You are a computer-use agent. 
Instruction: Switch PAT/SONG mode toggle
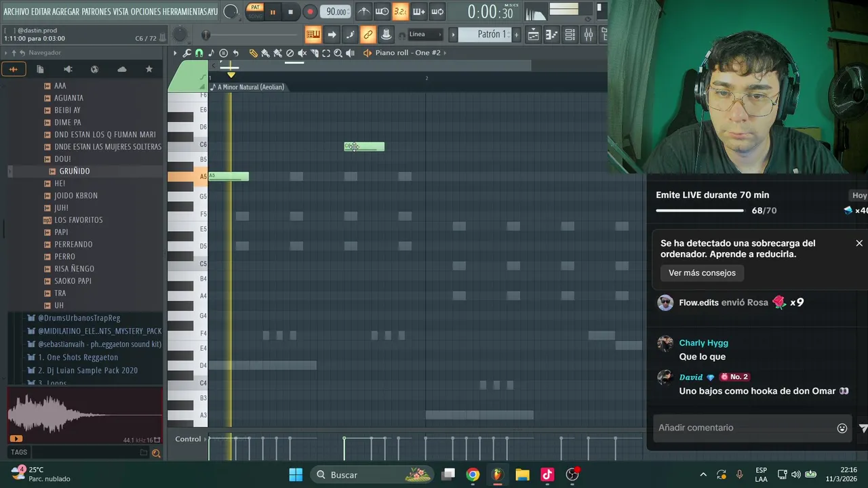255,11
